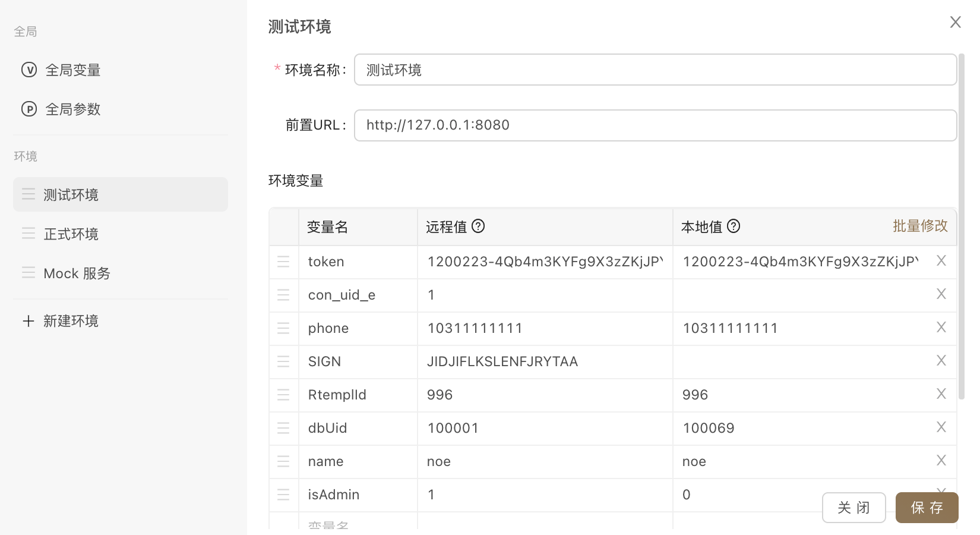Click the remote value 100001 of dbUid
Image resolution: width=980 pixels, height=535 pixels.
(545, 429)
